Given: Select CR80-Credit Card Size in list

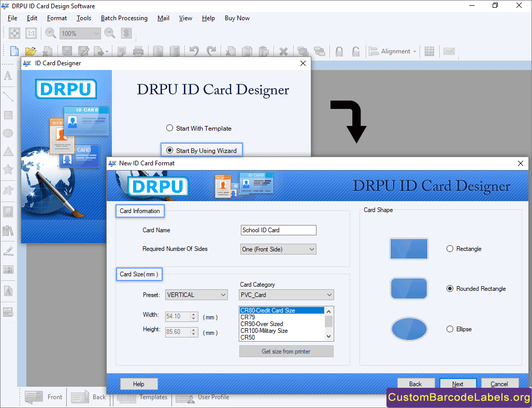Looking at the screenshot, I should (282, 310).
